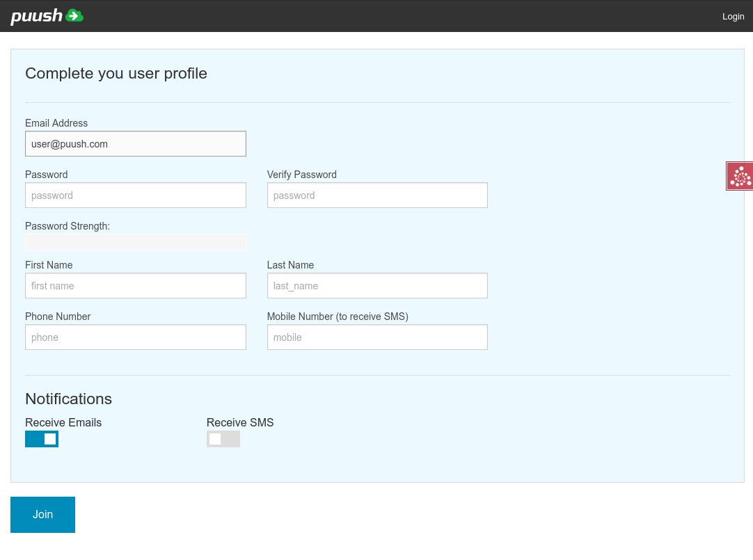Click the "Receive SMS" label text
Image resolution: width=753 pixels, height=560 pixels.
coord(240,422)
